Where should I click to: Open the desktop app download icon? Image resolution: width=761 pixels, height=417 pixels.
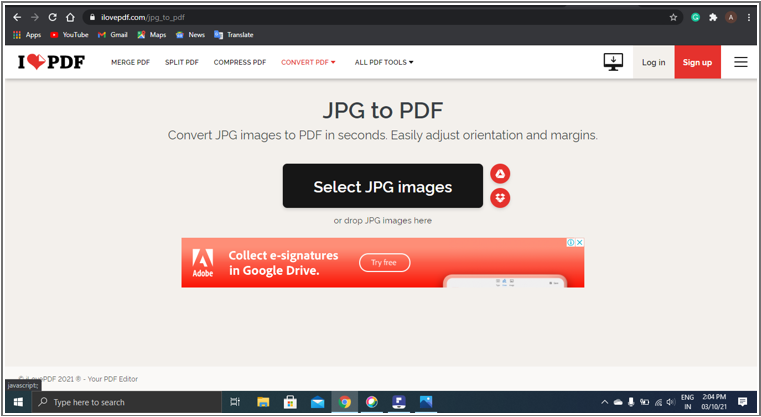point(613,62)
